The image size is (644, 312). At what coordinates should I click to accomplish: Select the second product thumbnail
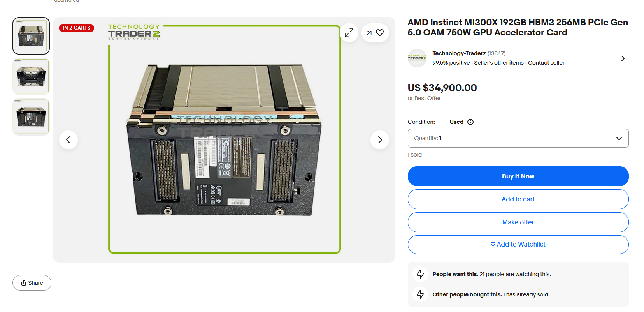pyautogui.click(x=31, y=76)
